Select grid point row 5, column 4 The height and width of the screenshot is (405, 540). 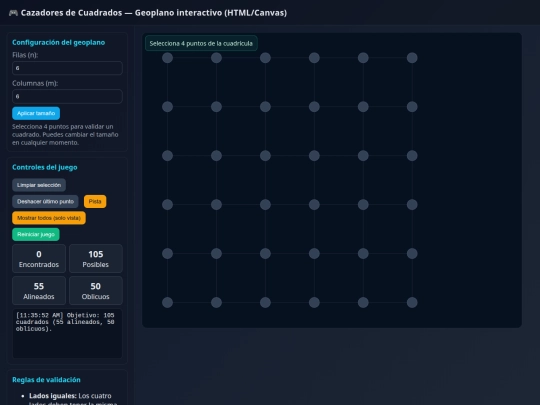point(314,253)
